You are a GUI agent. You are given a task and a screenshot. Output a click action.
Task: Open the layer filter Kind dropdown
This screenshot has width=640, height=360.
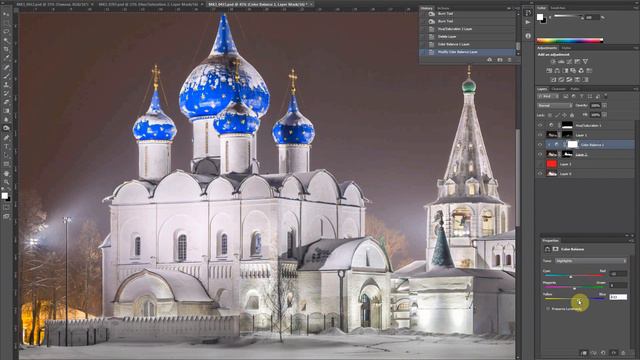pyautogui.click(x=547, y=96)
